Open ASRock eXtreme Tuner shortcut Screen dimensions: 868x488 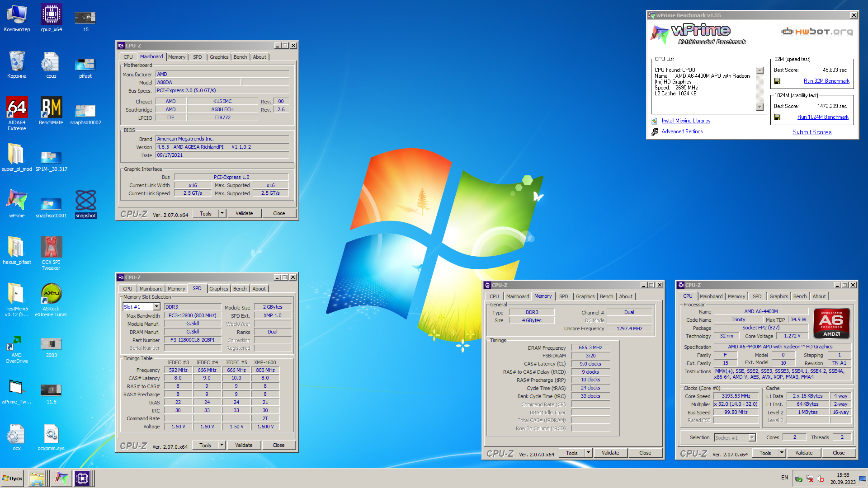click(x=51, y=300)
